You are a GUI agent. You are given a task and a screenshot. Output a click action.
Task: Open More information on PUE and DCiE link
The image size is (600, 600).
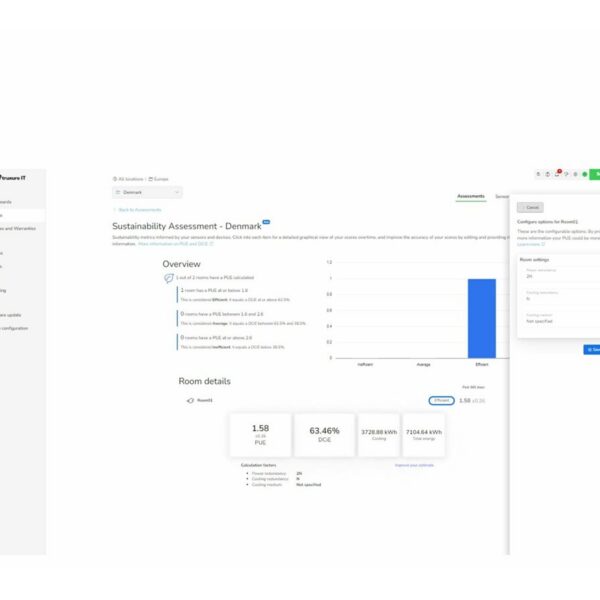pyautogui.click(x=175, y=243)
